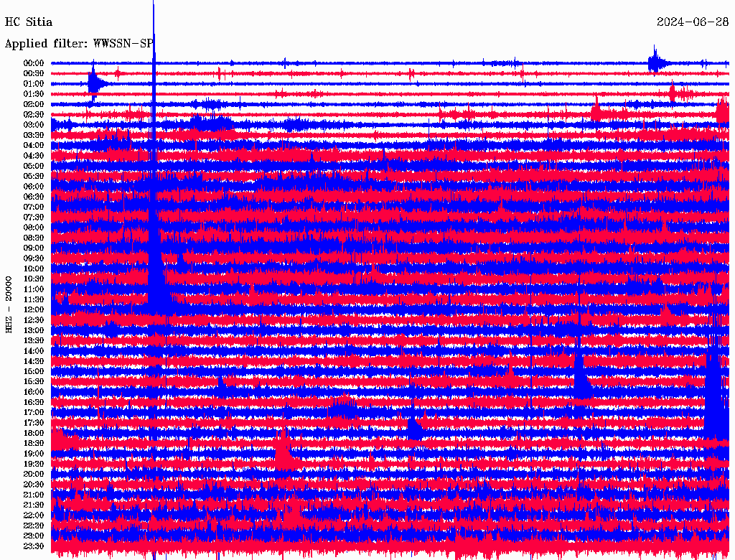Select the 07:00 time row label
This screenshot has height=560, width=735.
[x=34, y=207]
